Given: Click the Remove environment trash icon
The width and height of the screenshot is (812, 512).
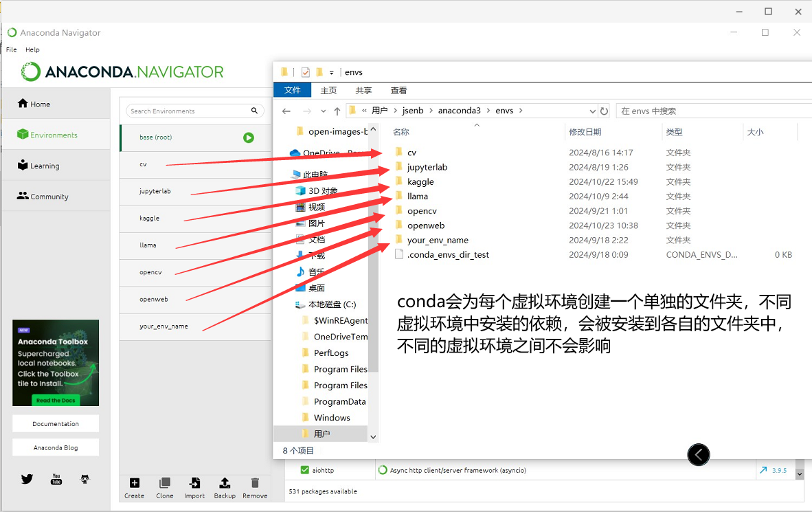Looking at the screenshot, I should point(255,483).
